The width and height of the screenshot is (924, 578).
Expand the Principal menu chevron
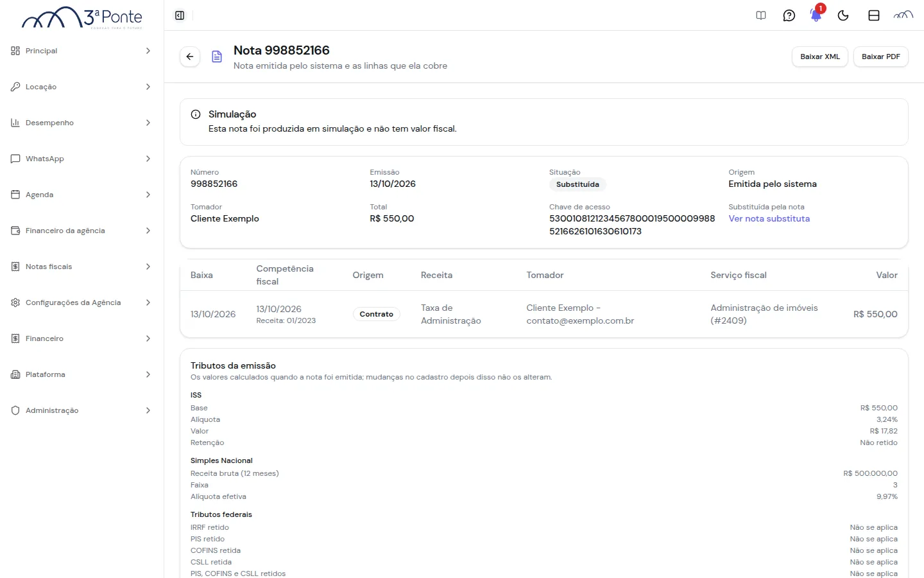pyautogui.click(x=148, y=51)
